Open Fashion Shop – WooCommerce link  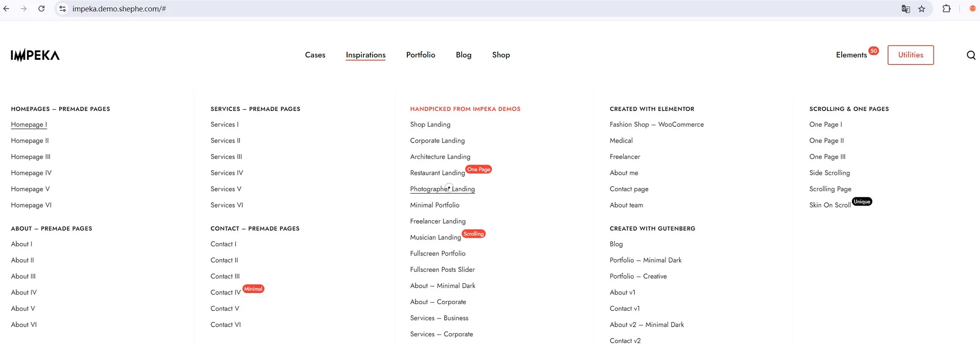[x=656, y=125]
